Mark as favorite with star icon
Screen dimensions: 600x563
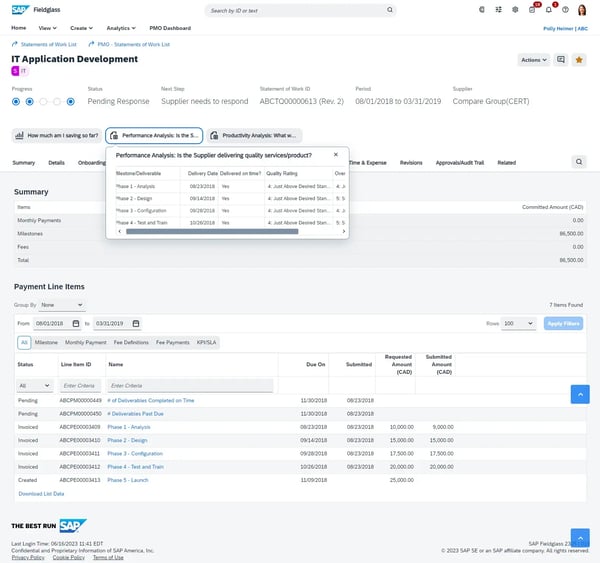click(578, 60)
